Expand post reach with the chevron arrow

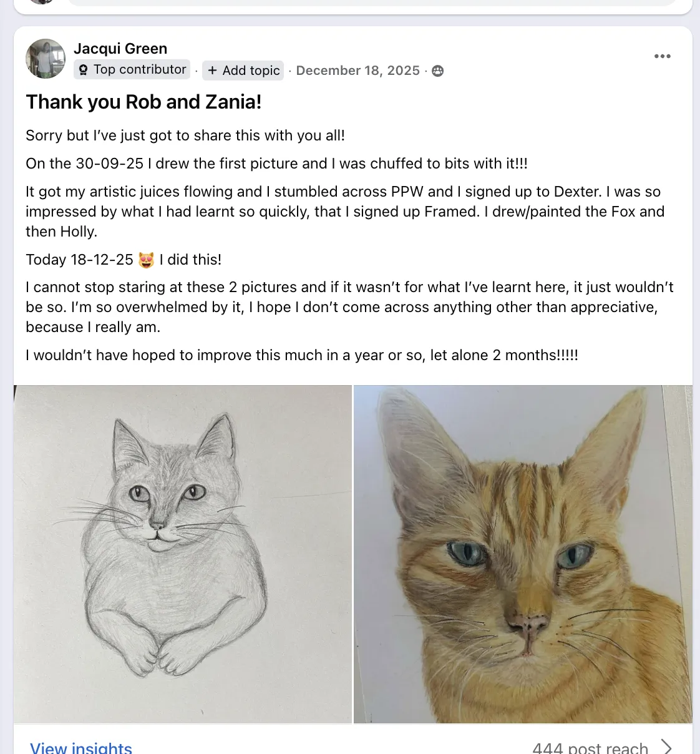tap(667, 747)
